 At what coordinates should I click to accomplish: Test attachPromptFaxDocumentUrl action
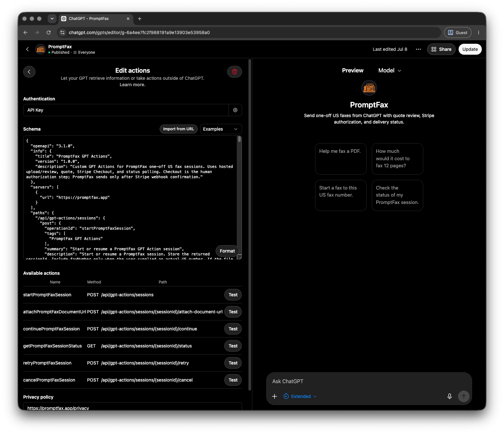tap(233, 312)
